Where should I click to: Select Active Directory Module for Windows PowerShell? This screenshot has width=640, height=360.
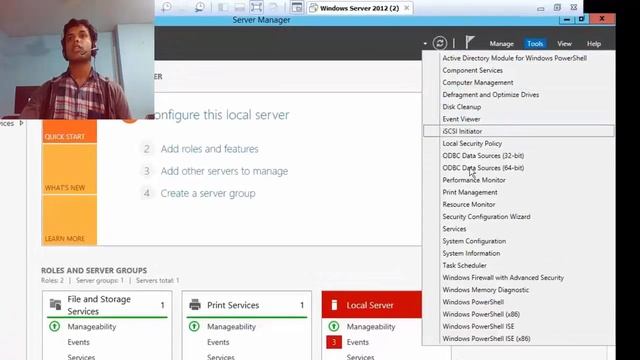coord(515,58)
